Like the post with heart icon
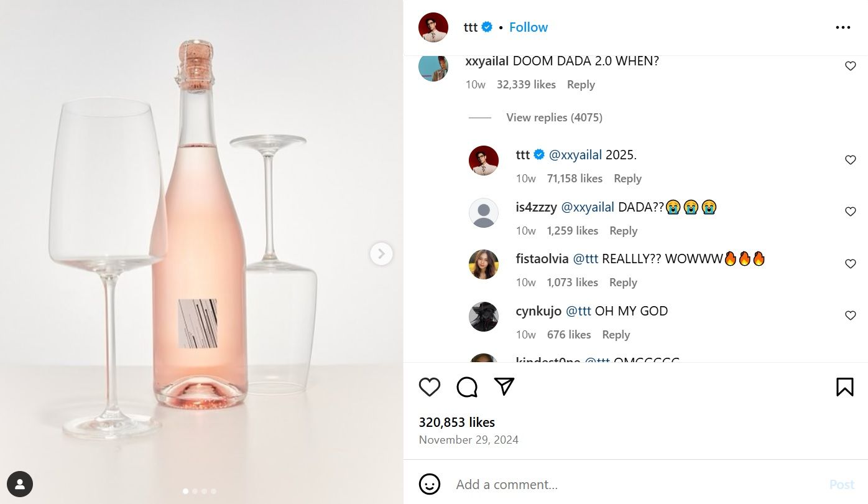This screenshot has height=504, width=868. (x=430, y=387)
